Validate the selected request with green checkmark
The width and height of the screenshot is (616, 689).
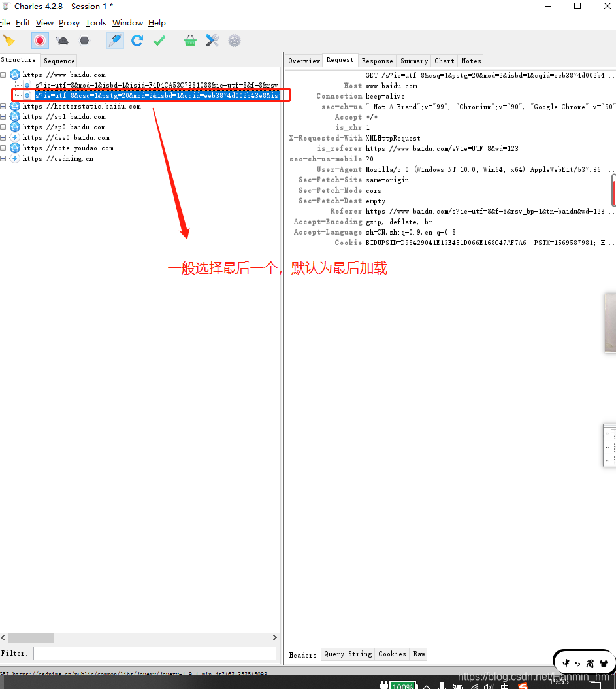click(159, 41)
